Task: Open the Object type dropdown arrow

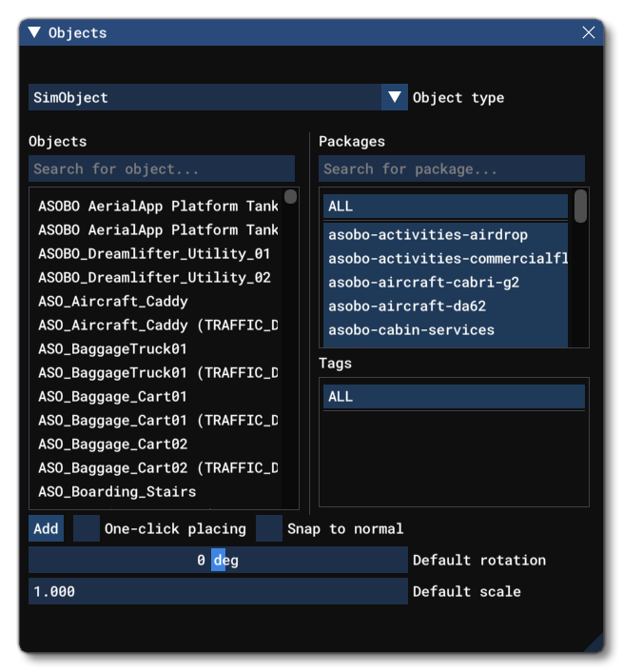Action: (x=395, y=97)
